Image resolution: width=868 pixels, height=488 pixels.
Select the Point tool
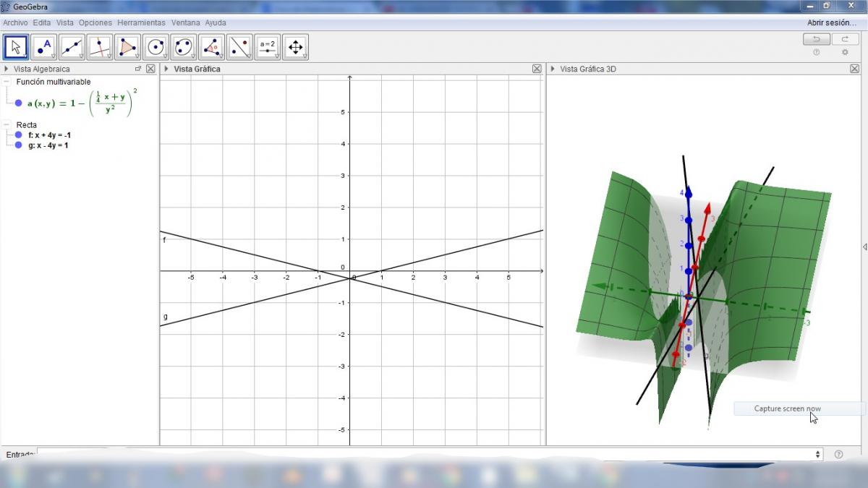(44, 47)
